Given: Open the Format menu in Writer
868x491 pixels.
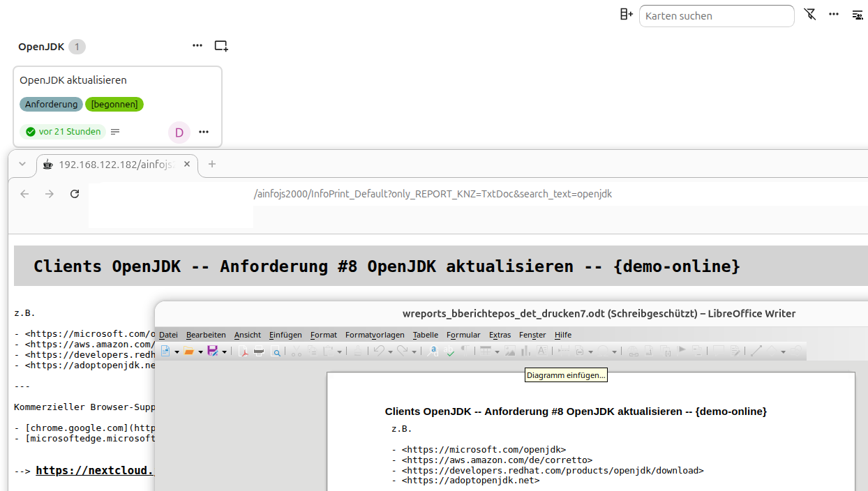Looking at the screenshot, I should coord(324,335).
